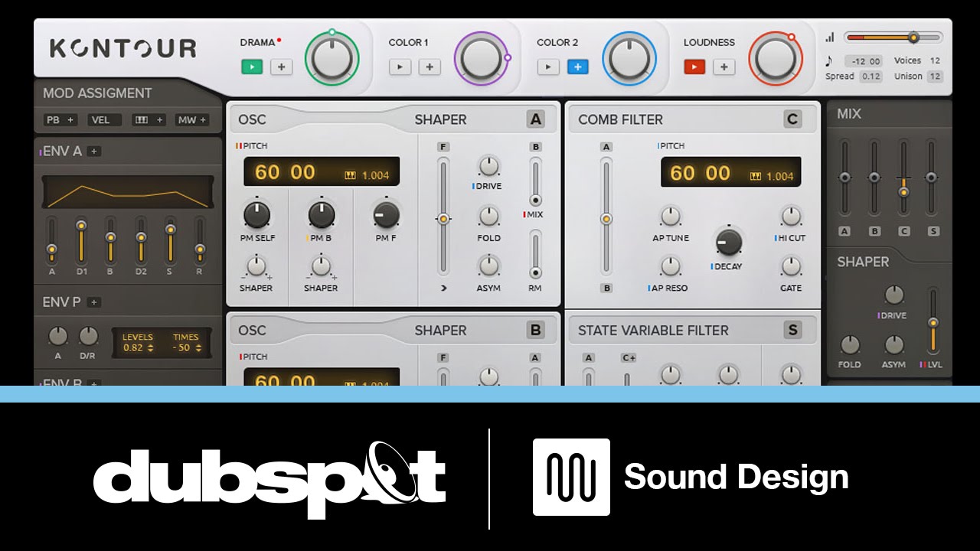
Task: Click the Shaper knob under PM SELF
Action: (256, 266)
